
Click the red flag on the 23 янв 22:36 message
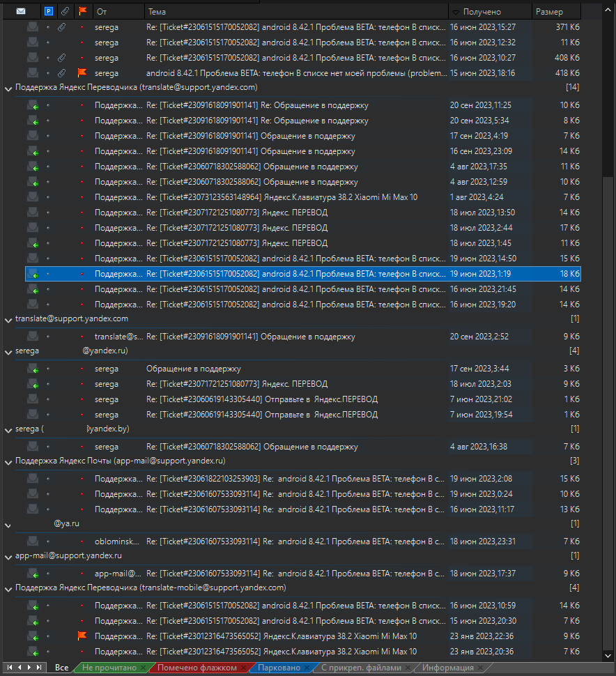[82, 636]
